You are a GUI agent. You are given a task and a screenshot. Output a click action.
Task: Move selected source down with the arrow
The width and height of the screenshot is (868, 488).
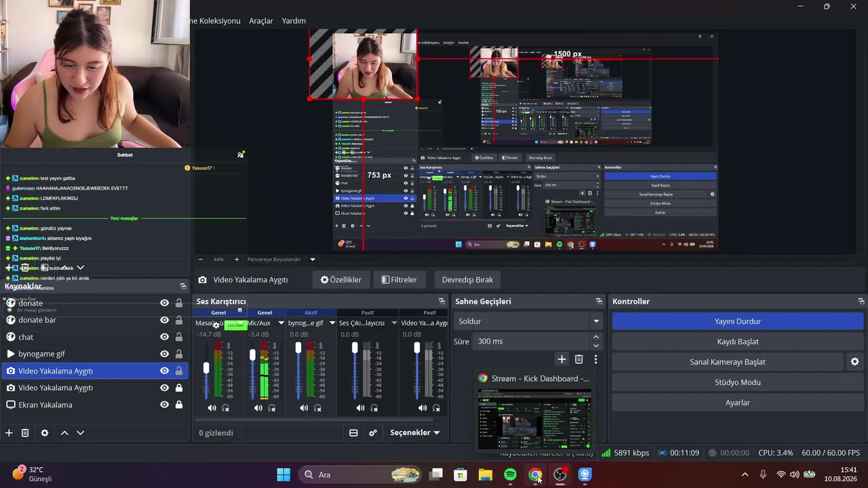[x=80, y=433]
